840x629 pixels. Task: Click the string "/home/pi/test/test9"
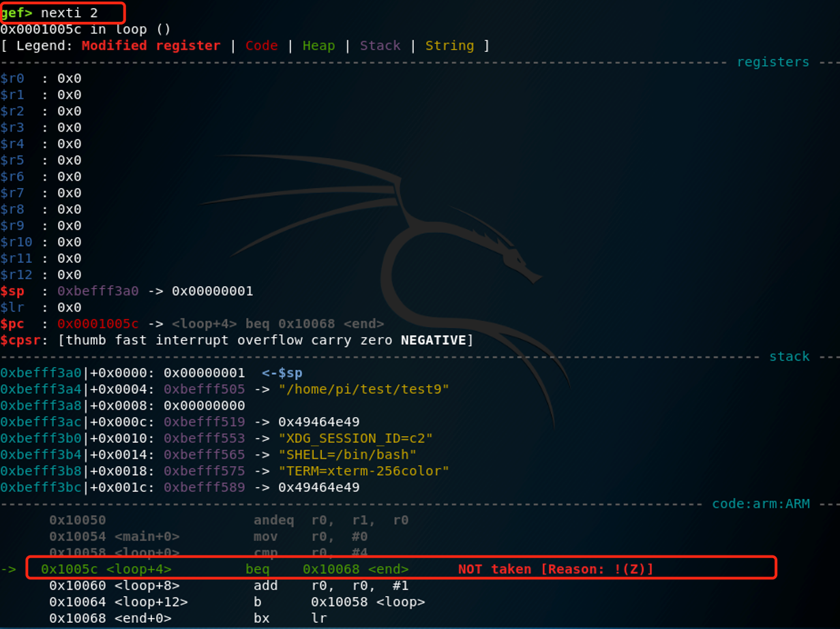tap(364, 389)
